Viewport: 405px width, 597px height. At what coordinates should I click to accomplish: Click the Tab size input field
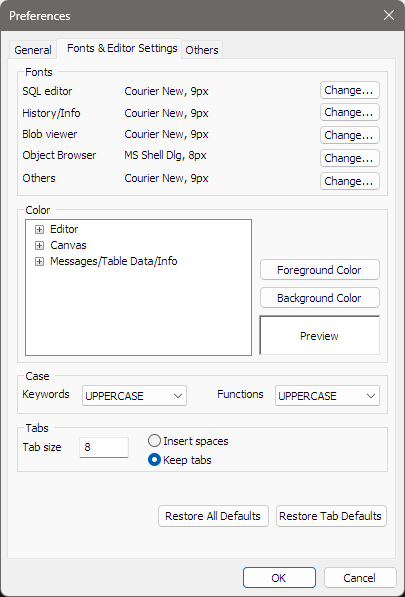pyautogui.click(x=104, y=447)
